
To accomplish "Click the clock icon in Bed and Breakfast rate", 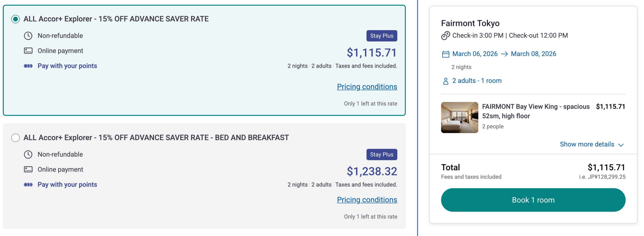I will [28, 154].
